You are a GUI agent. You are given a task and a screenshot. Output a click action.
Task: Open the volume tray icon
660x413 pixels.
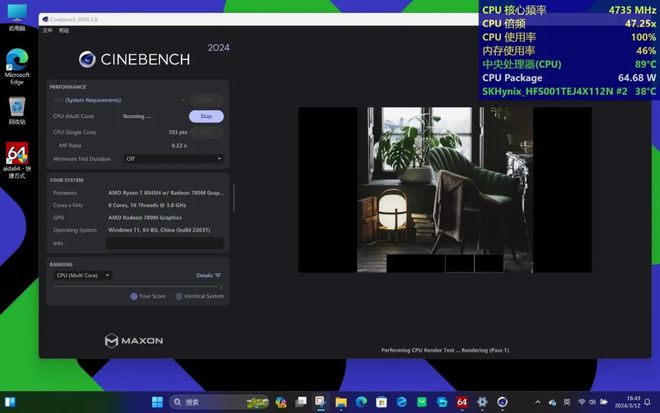pos(592,402)
